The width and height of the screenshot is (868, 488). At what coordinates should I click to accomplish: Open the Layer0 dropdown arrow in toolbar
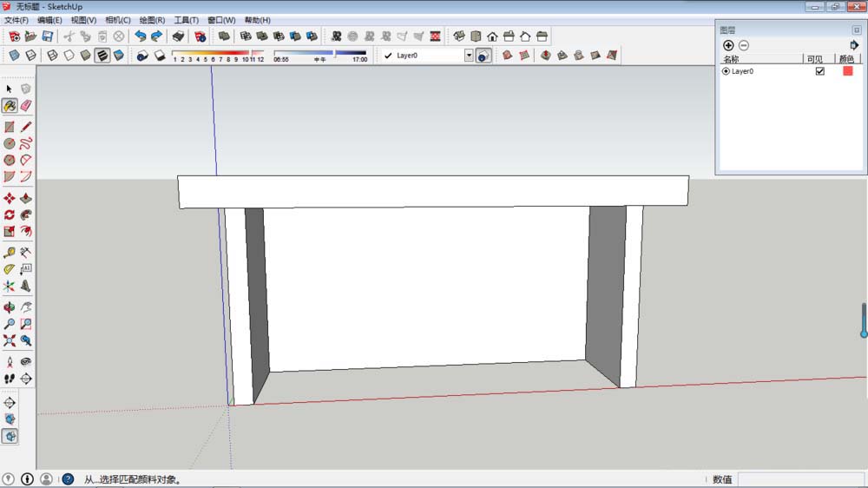pyautogui.click(x=469, y=56)
